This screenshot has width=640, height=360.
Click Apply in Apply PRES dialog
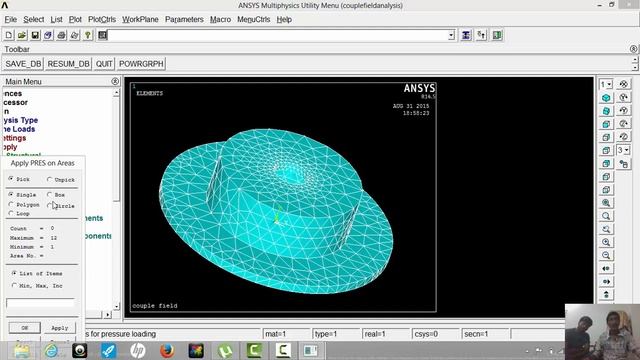(60, 328)
